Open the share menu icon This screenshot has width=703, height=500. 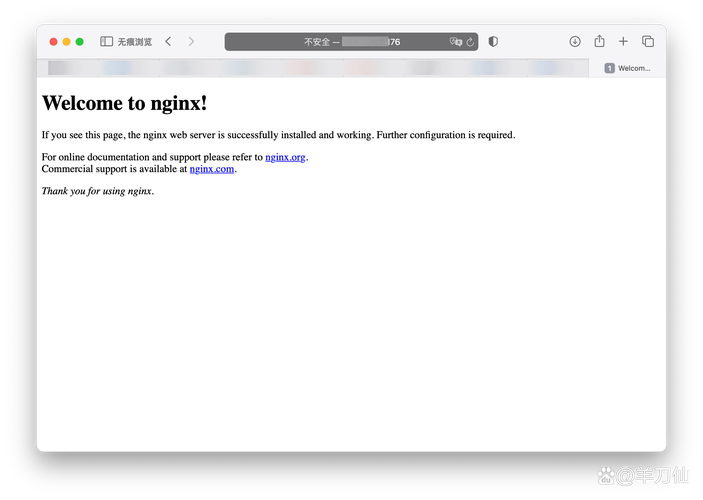pos(599,41)
